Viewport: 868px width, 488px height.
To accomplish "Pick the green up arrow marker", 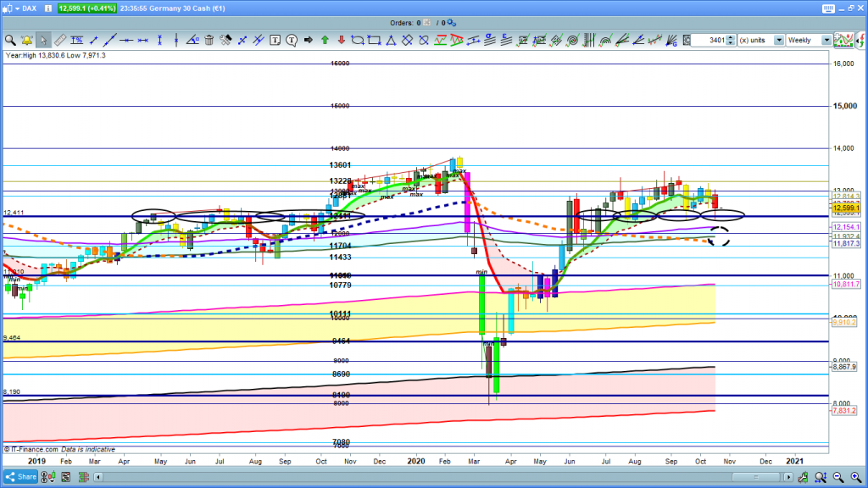I will coord(324,40).
